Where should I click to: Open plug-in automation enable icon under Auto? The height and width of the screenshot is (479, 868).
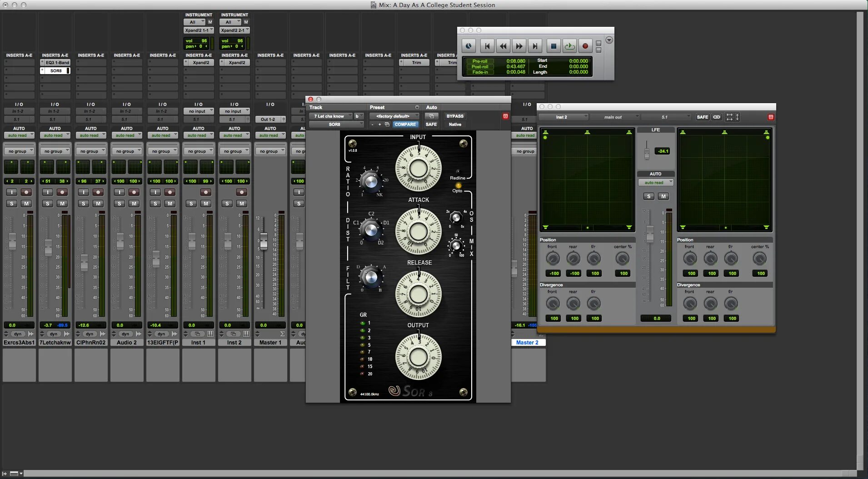pos(431,116)
